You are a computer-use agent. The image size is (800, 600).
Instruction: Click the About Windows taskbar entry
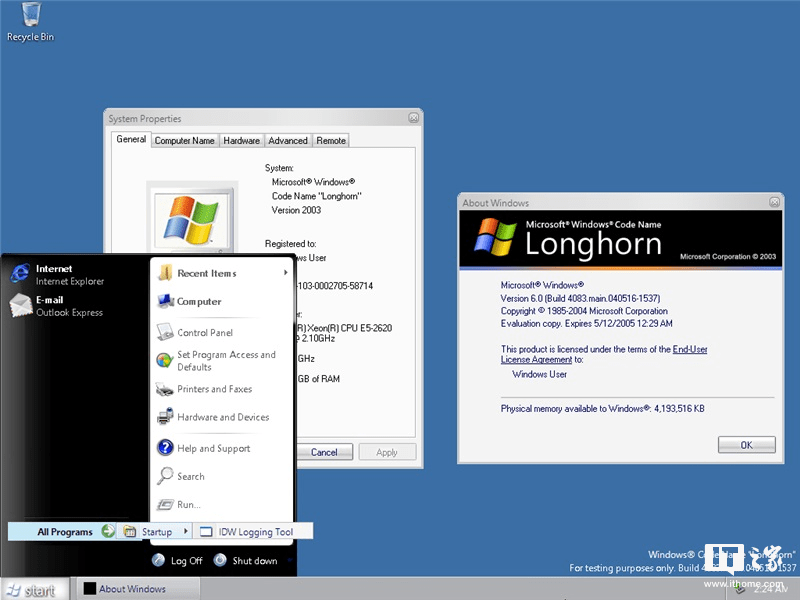pos(136,588)
